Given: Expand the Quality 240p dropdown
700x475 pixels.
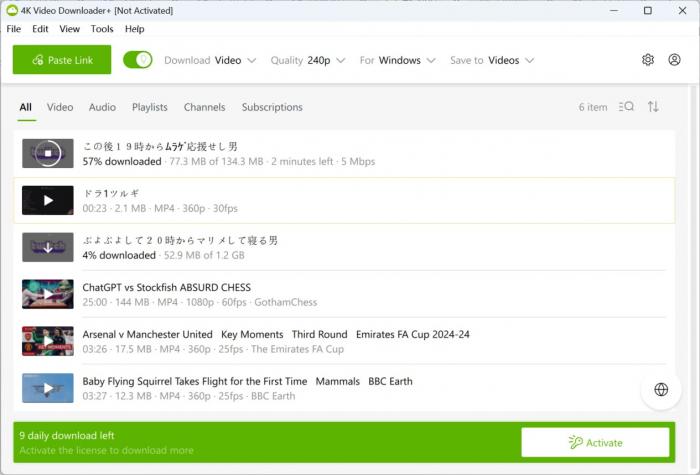Looking at the screenshot, I should [308, 60].
